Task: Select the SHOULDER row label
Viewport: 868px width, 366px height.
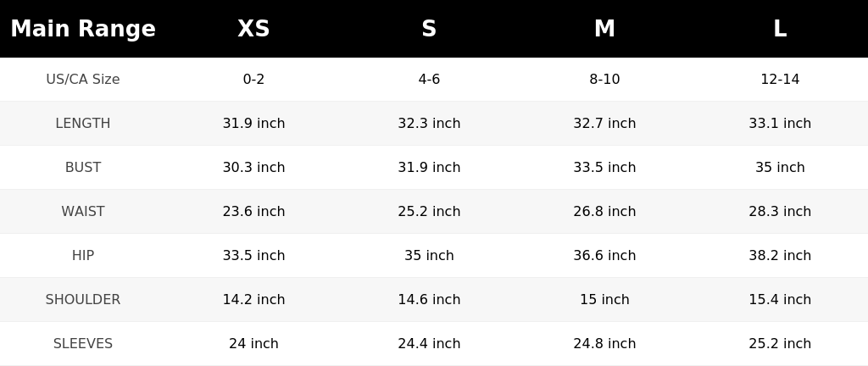Action: pyautogui.click(x=83, y=300)
